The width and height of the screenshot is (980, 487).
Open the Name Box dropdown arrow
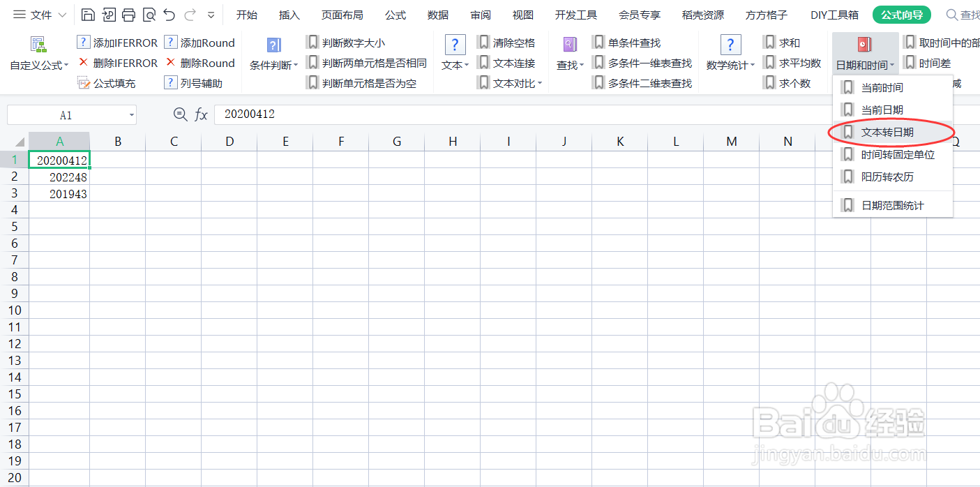click(x=131, y=115)
